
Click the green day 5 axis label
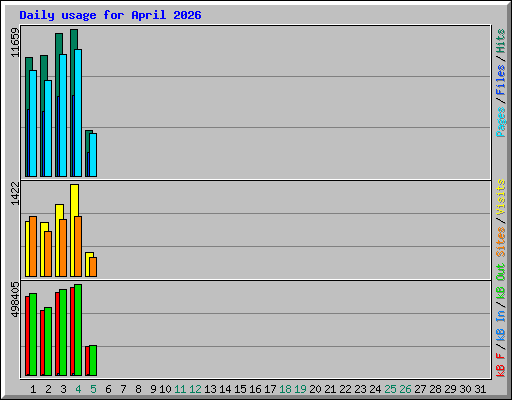click(x=93, y=389)
